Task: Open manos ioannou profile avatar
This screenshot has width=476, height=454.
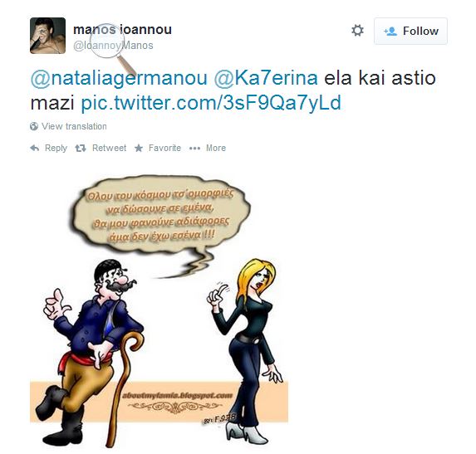Action: coord(47,36)
